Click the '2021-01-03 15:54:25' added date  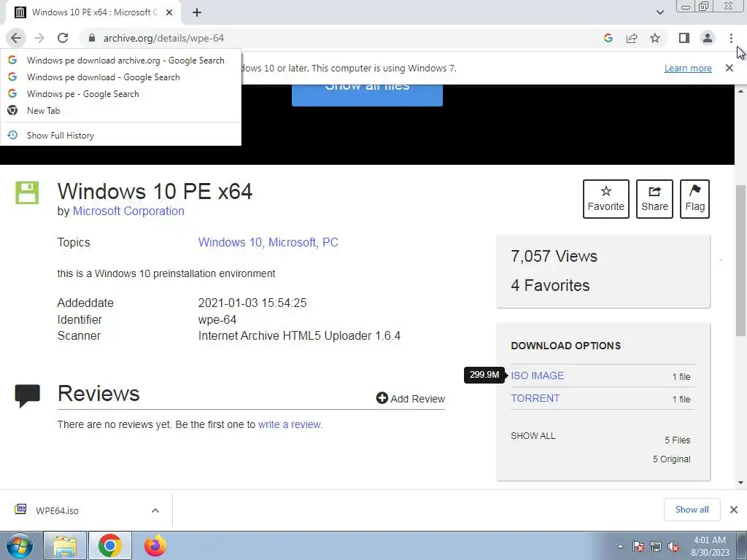click(252, 303)
